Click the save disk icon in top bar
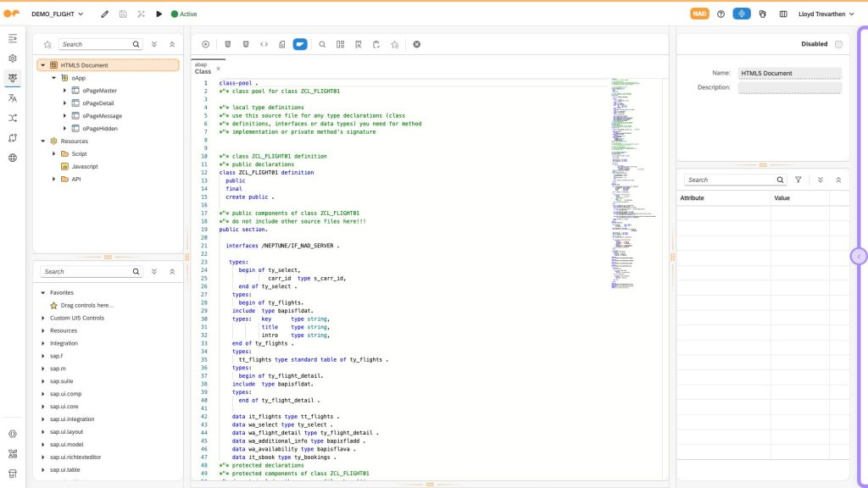The height and width of the screenshot is (488, 868). pyautogui.click(x=123, y=14)
